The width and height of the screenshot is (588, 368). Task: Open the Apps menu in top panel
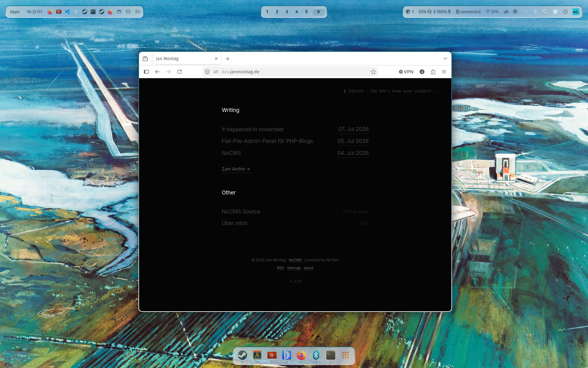coord(15,12)
